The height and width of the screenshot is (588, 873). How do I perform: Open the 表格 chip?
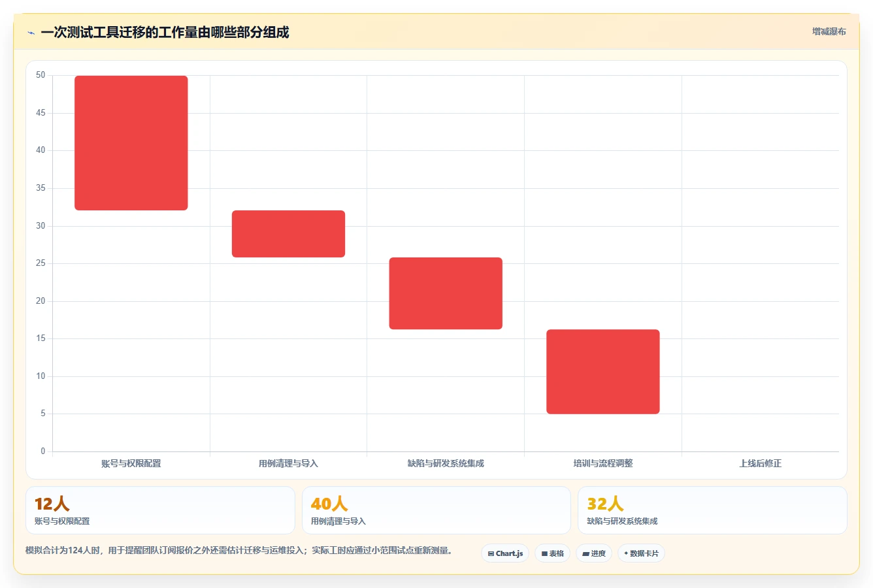point(552,553)
